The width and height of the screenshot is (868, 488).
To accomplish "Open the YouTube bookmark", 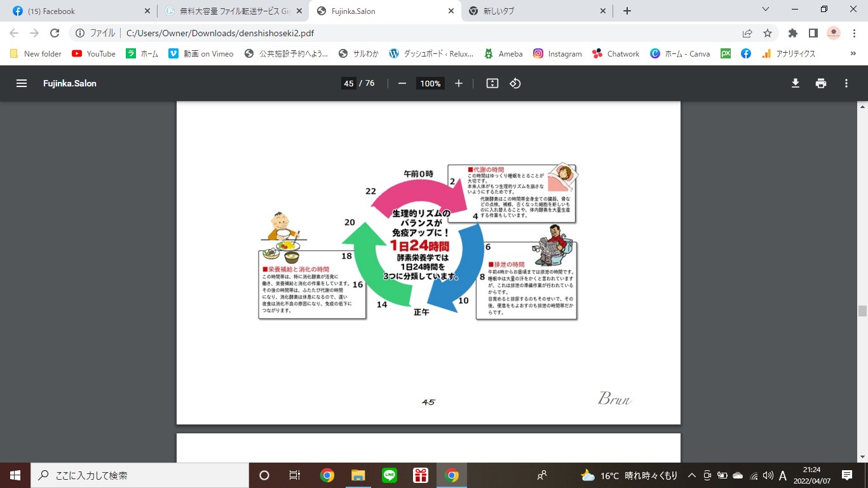I will click(x=94, y=54).
